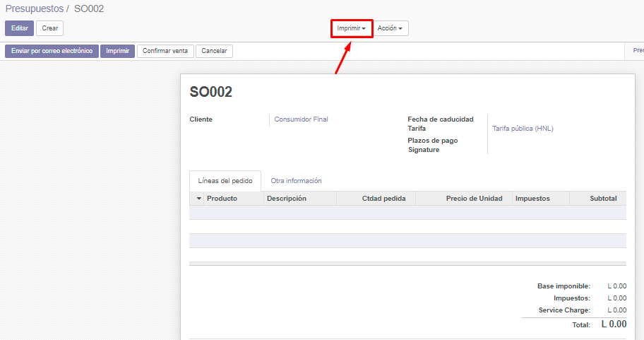Switch to the Líneas del pedido tab
The height and width of the screenshot is (340, 644).
point(225,181)
